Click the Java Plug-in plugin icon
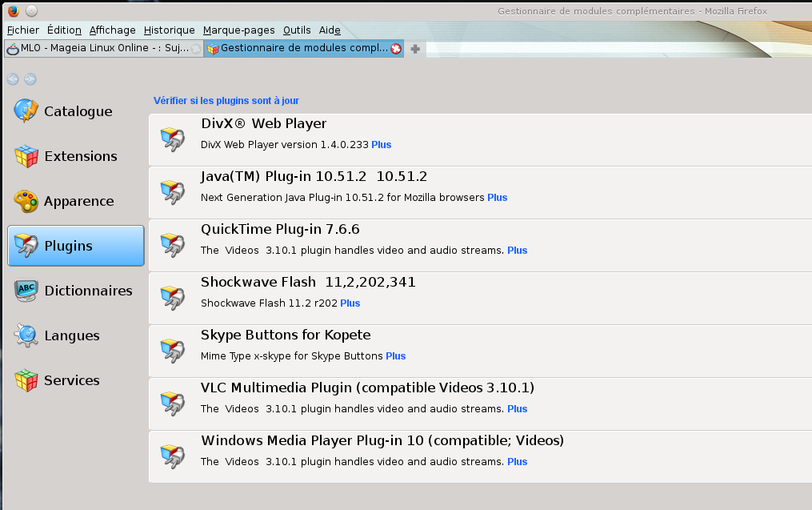 (x=173, y=192)
